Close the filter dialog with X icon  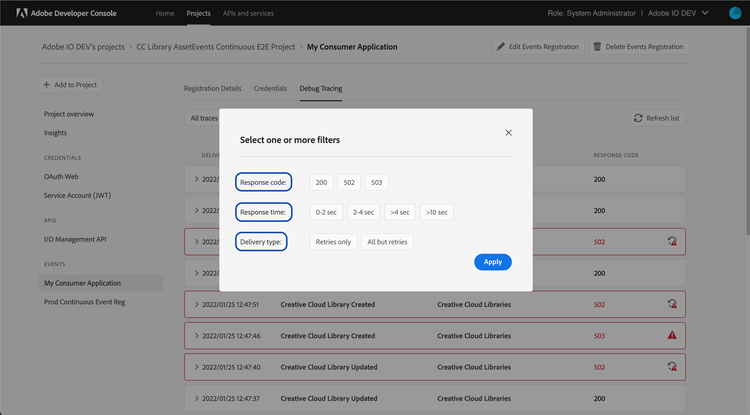[x=508, y=132]
